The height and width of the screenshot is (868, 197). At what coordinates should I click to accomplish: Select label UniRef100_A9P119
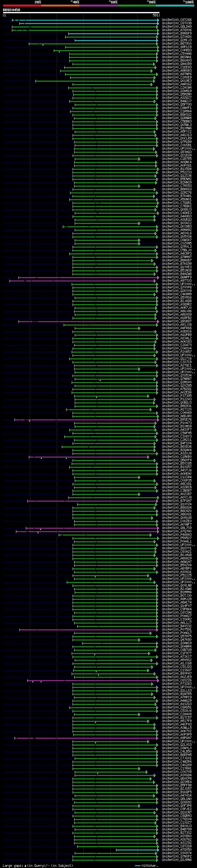coord(176,47)
